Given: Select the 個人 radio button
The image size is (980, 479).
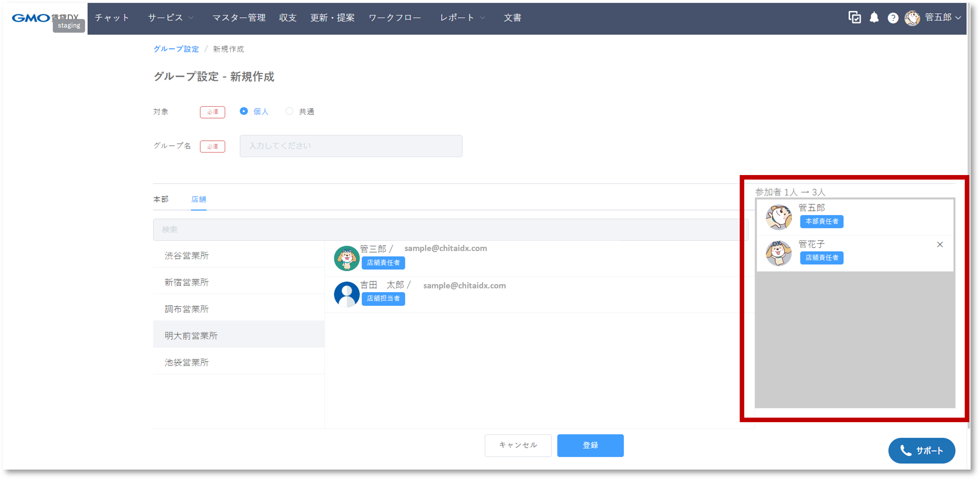Looking at the screenshot, I should (244, 111).
